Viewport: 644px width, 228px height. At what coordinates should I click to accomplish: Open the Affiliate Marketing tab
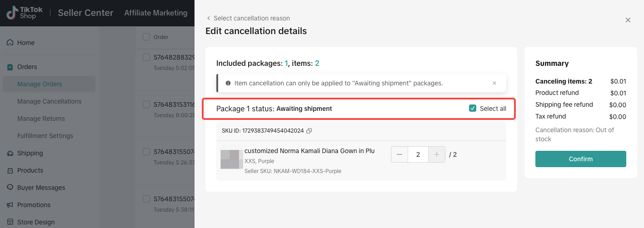(156, 13)
